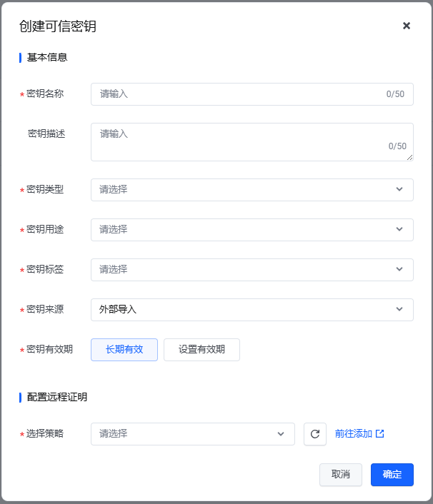Click the 密钥类型 dropdown chevron
Image resolution: width=433 pixels, height=504 pixels.
click(x=399, y=190)
